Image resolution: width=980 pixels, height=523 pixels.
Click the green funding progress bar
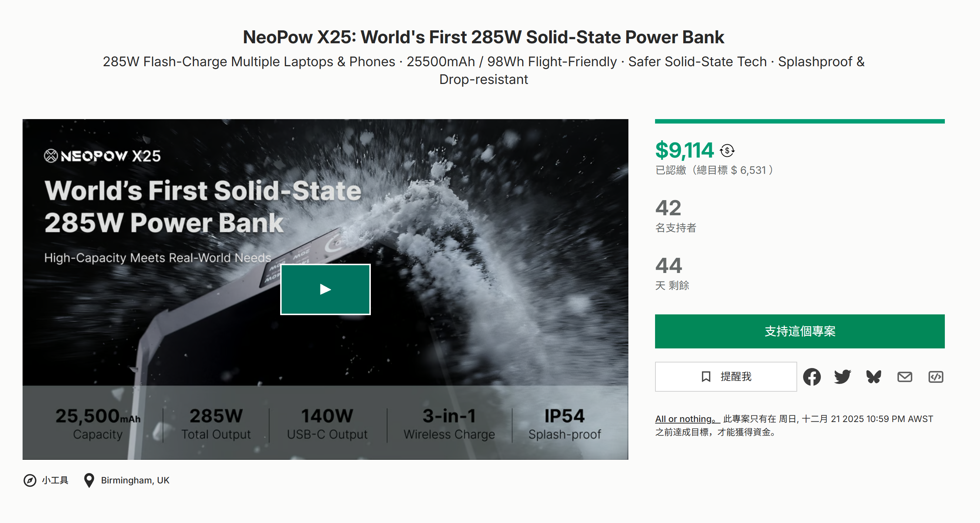(799, 121)
